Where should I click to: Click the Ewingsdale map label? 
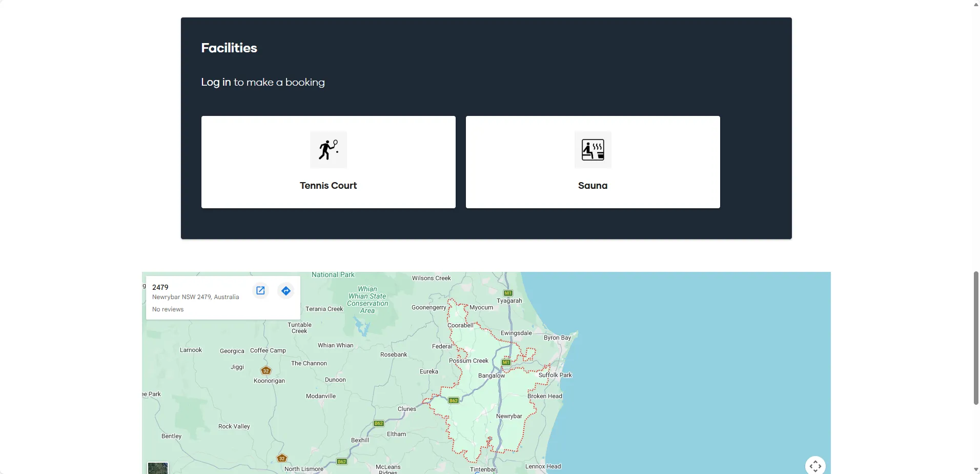pyautogui.click(x=516, y=333)
